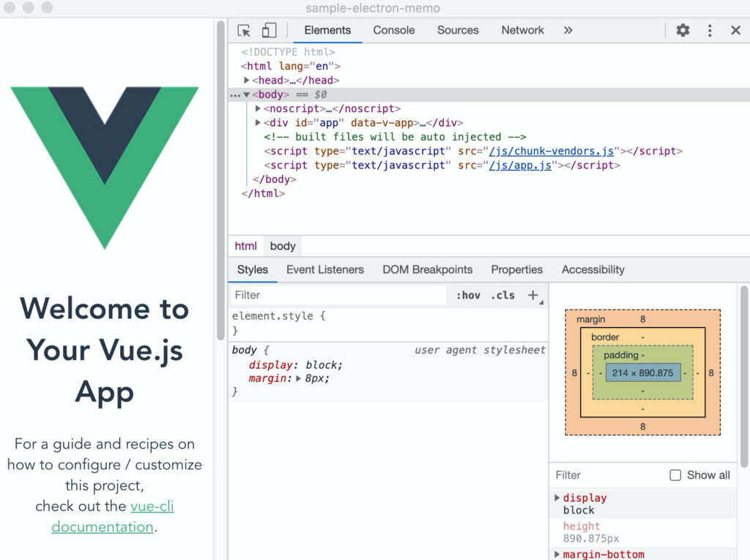
Task: Expand the noscript element node
Action: [x=257, y=108]
